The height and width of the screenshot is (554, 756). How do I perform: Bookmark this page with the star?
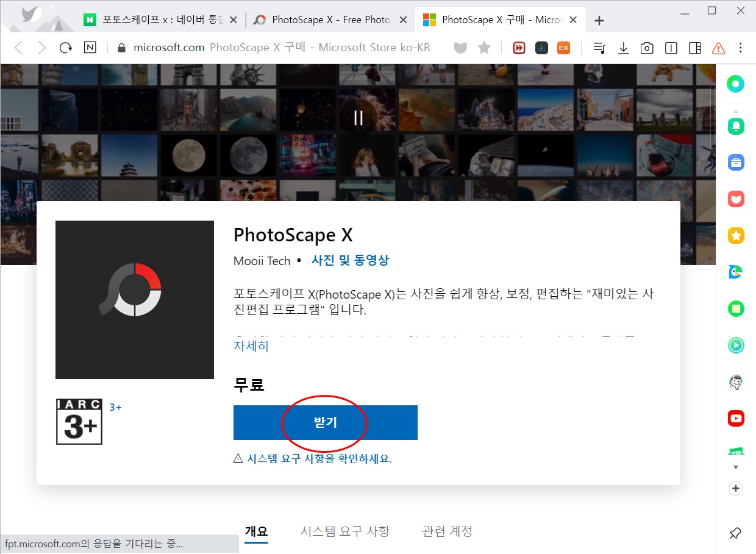coord(484,48)
